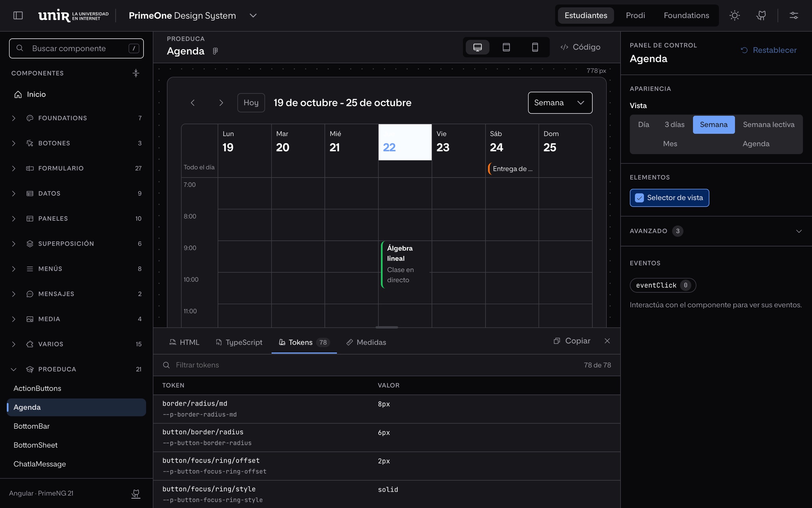The width and height of the screenshot is (812, 508).
Task: Toggle the sidebar panel icon
Action: tap(18, 16)
